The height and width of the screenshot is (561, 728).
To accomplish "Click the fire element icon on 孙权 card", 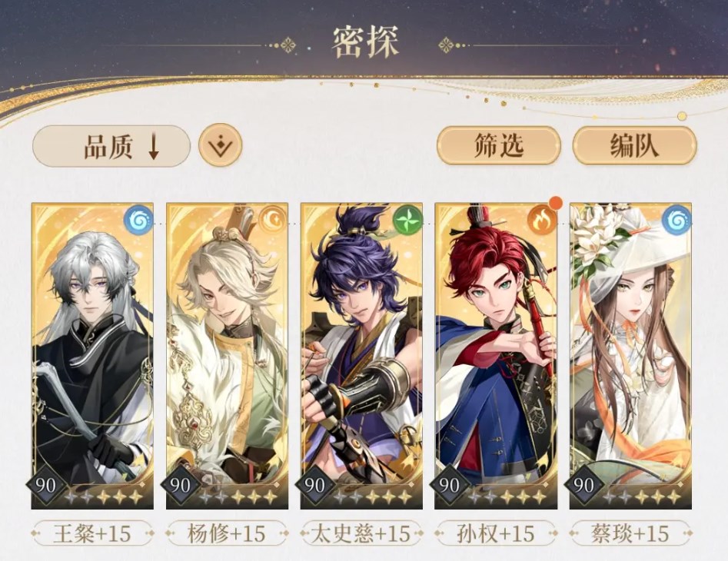I will [x=541, y=219].
